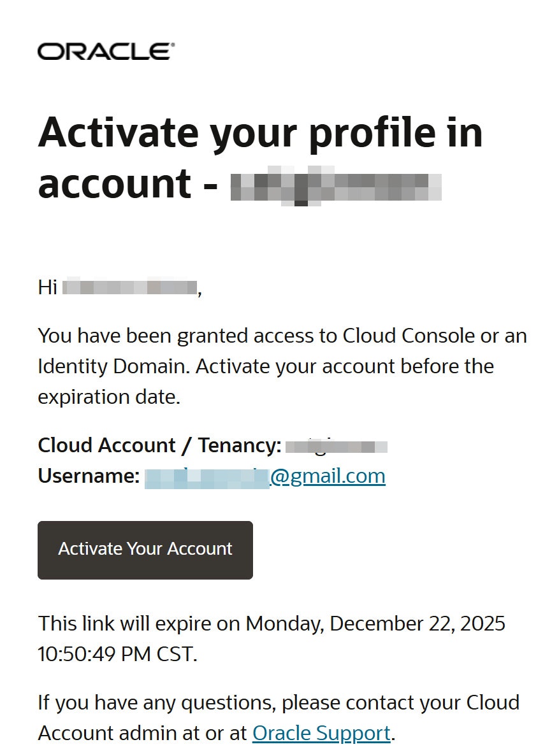The height and width of the screenshot is (756, 559).
Task: Click the 'You have been granted access' paragraph
Action: pos(282,336)
